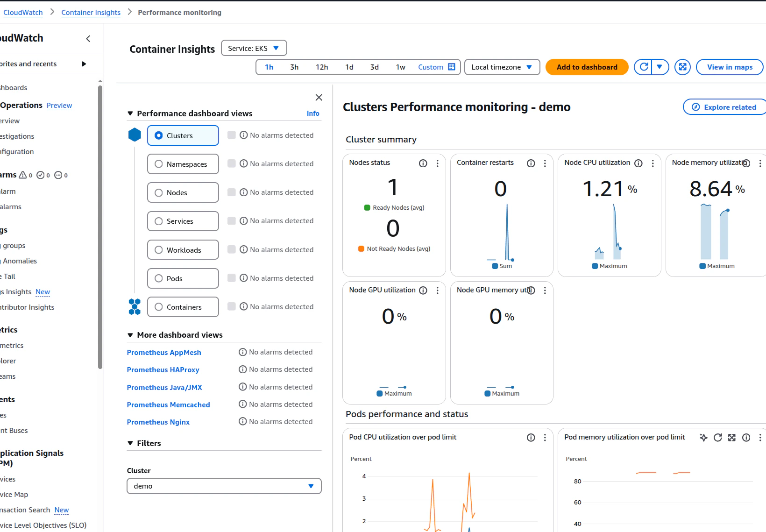Open the Cluster selector showing demo

[224, 486]
